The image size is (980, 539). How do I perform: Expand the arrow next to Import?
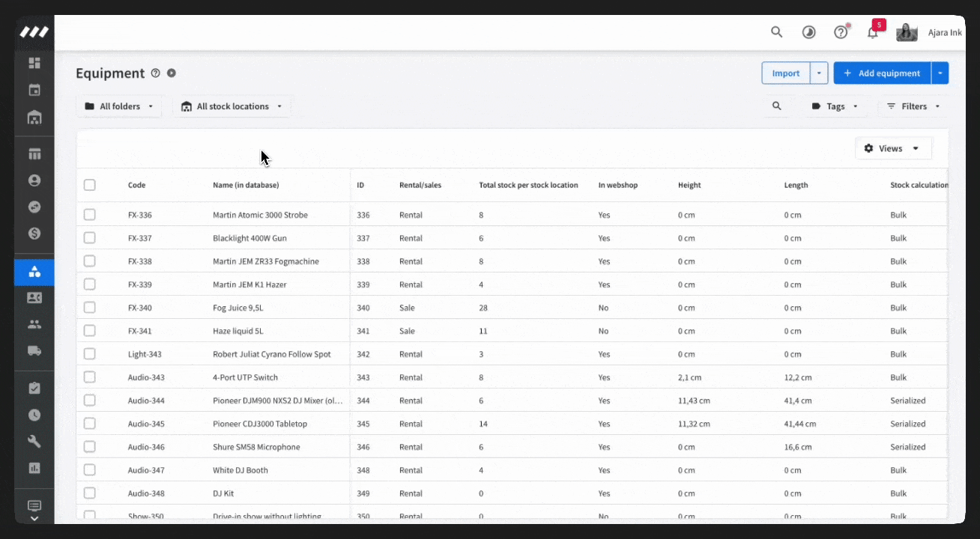(819, 73)
